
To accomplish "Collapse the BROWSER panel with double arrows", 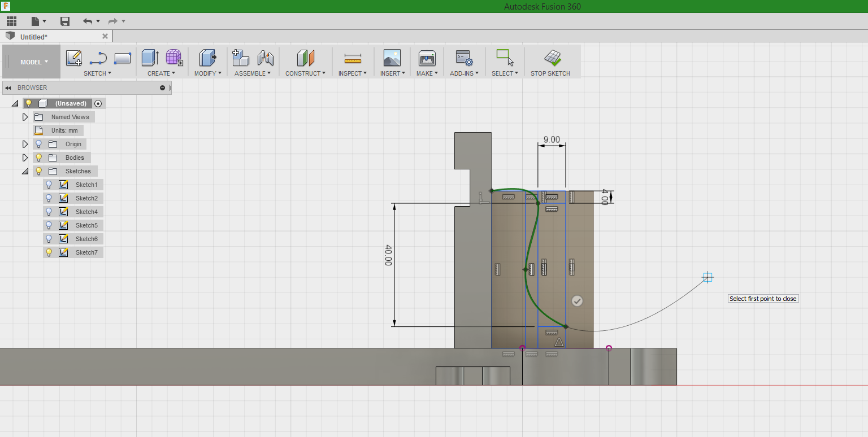I will (8, 88).
